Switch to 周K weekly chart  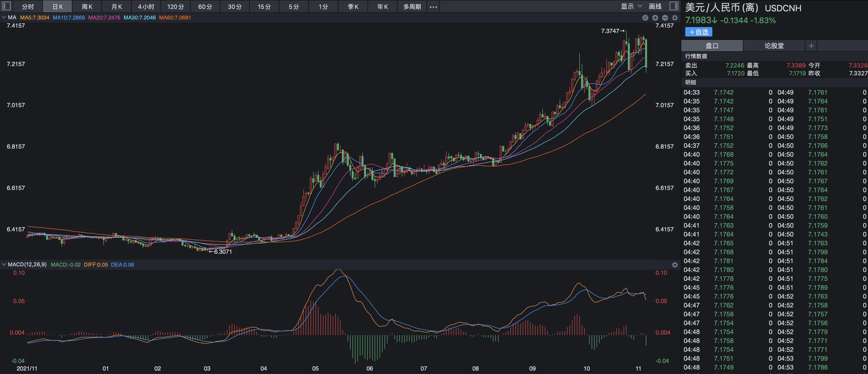tap(87, 7)
